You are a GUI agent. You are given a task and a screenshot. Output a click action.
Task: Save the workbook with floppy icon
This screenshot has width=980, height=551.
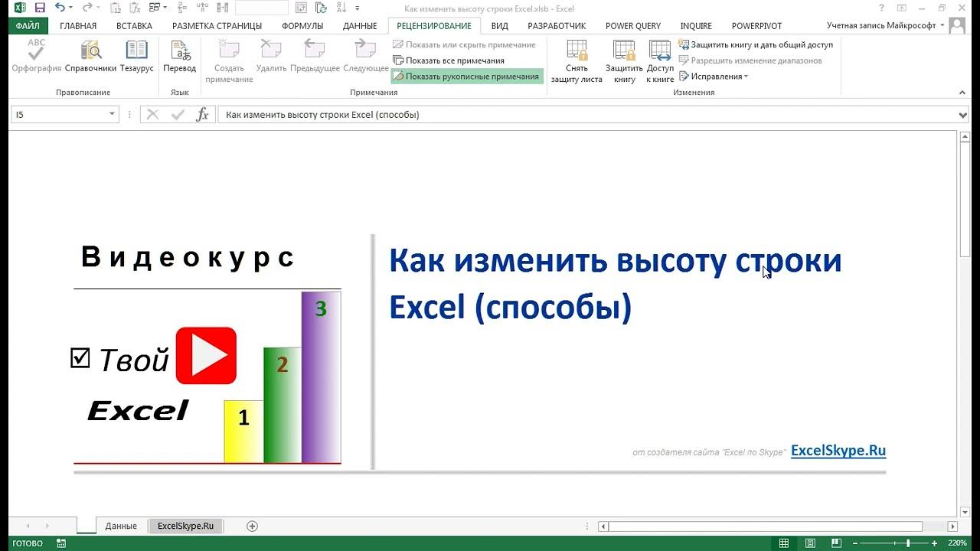pos(40,8)
